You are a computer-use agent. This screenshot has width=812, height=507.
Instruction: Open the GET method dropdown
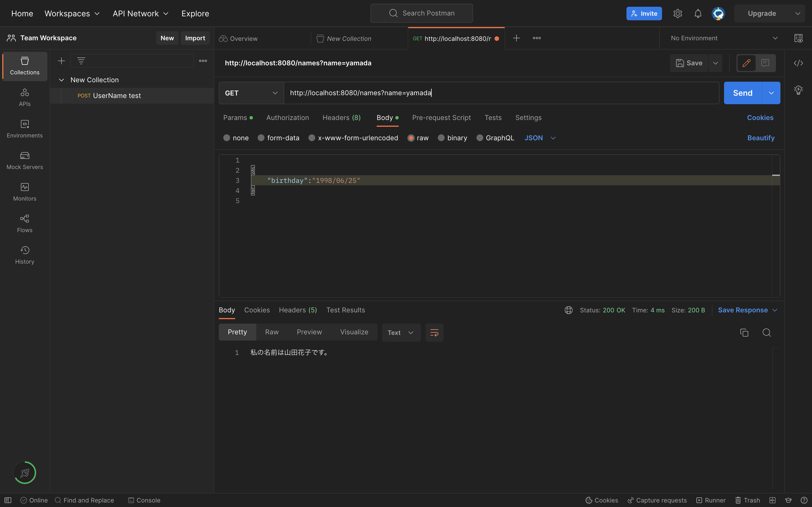(x=251, y=93)
